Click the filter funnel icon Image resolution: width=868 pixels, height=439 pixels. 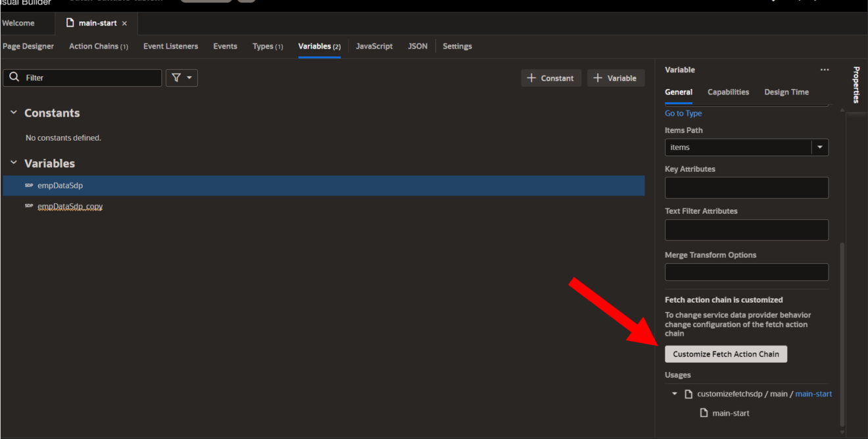(x=177, y=78)
